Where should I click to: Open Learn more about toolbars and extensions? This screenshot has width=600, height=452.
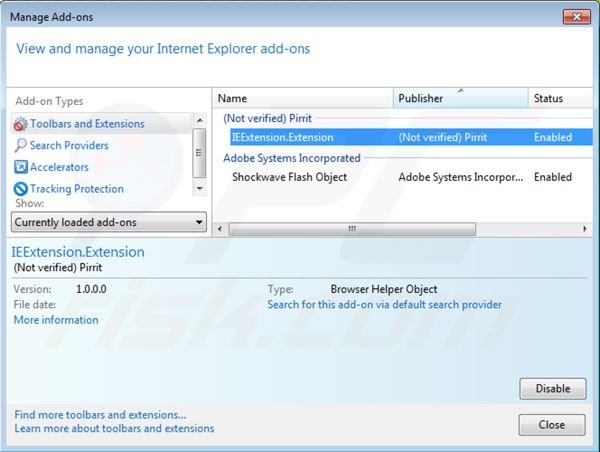pyautogui.click(x=114, y=428)
